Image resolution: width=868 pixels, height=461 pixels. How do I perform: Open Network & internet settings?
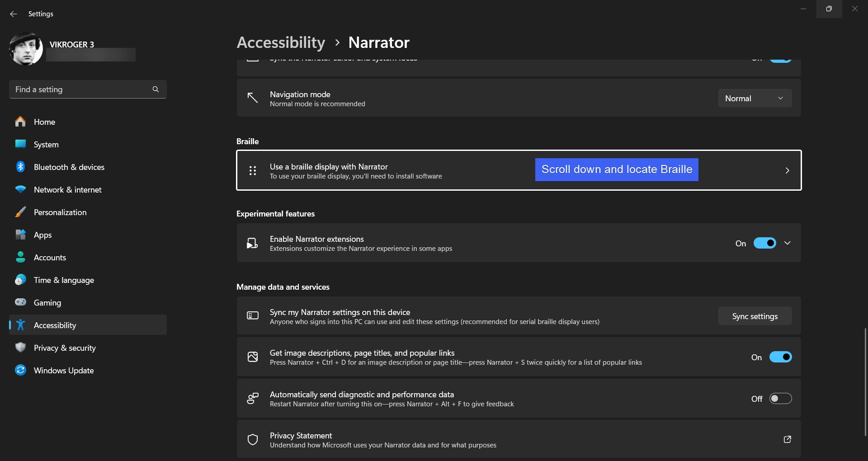88,189
